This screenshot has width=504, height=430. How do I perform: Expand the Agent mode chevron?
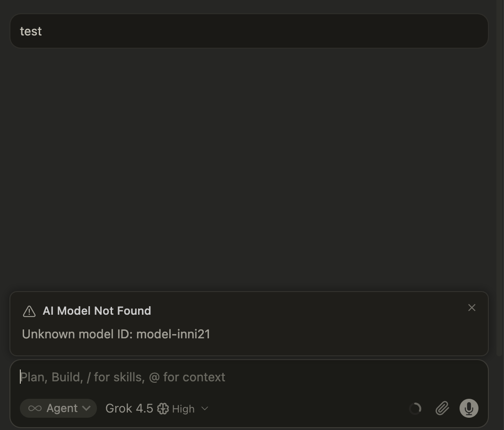[x=86, y=408]
